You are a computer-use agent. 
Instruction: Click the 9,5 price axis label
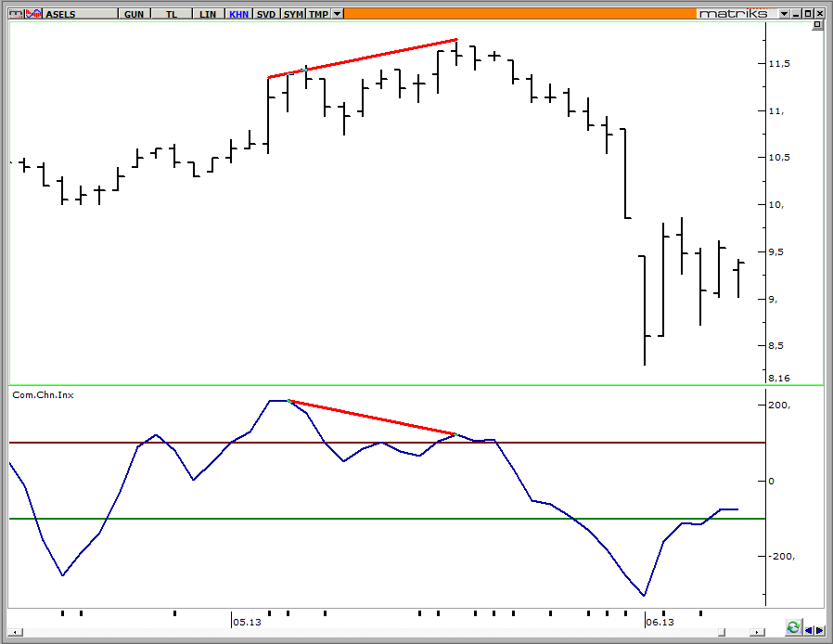click(x=776, y=251)
